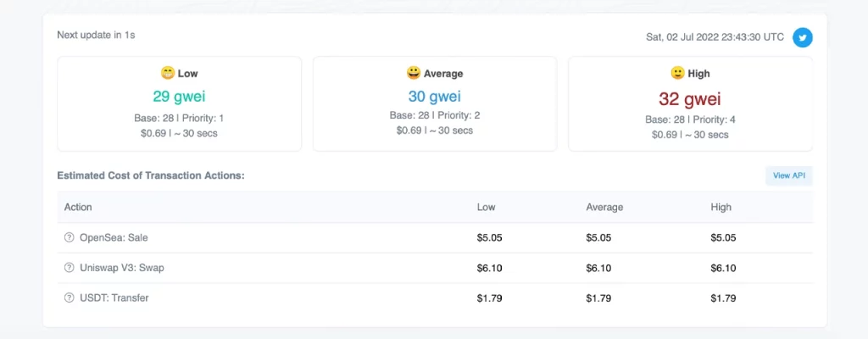Image resolution: width=868 pixels, height=339 pixels.
Task: Click the Twitter share icon
Action: point(802,37)
